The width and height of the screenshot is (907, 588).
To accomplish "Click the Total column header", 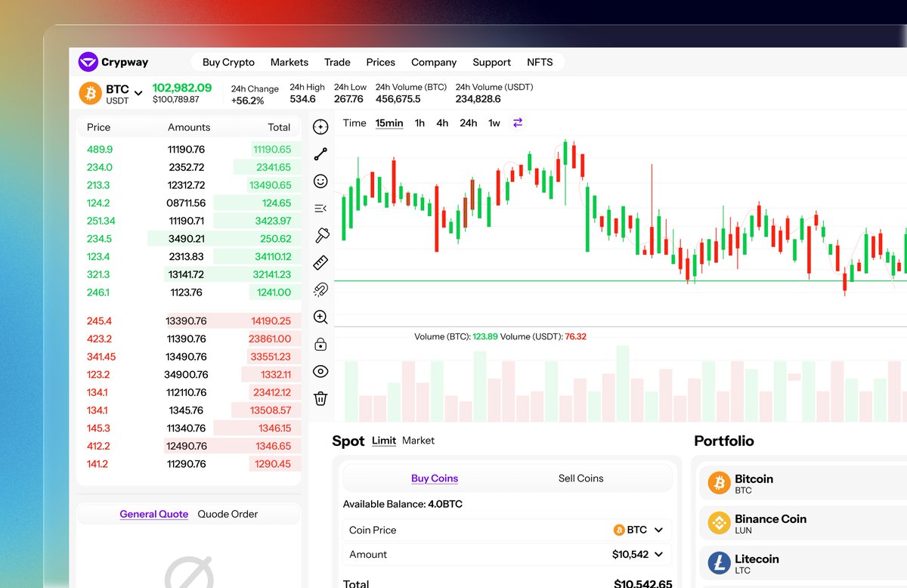I will click(279, 127).
